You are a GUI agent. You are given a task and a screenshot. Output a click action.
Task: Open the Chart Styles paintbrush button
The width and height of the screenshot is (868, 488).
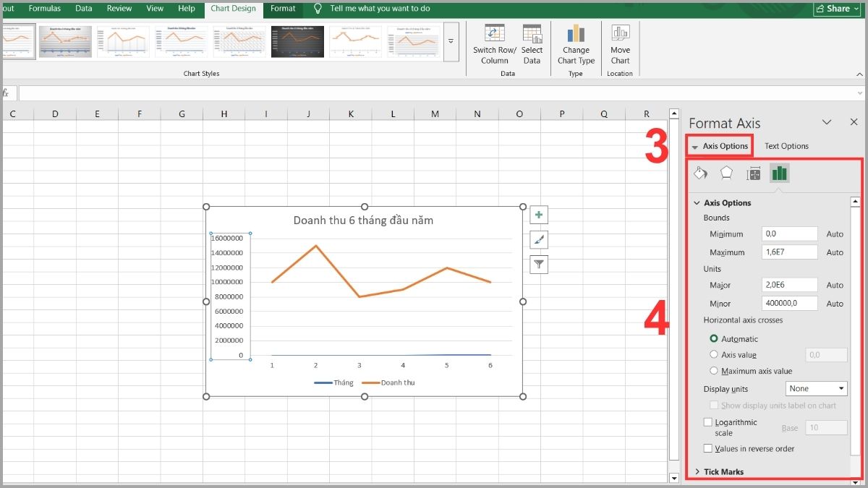coord(539,240)
